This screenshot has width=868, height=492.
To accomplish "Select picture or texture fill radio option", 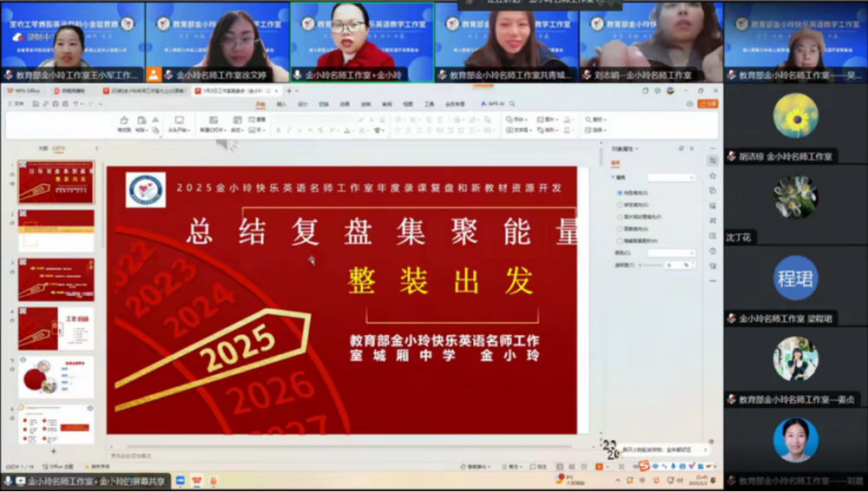I will coord(620,217).
